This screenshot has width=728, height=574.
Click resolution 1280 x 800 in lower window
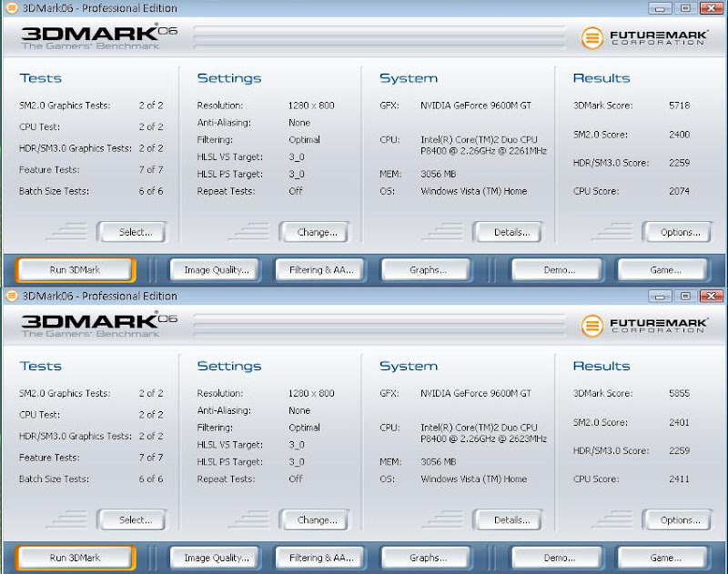click(x=311, y=393)
